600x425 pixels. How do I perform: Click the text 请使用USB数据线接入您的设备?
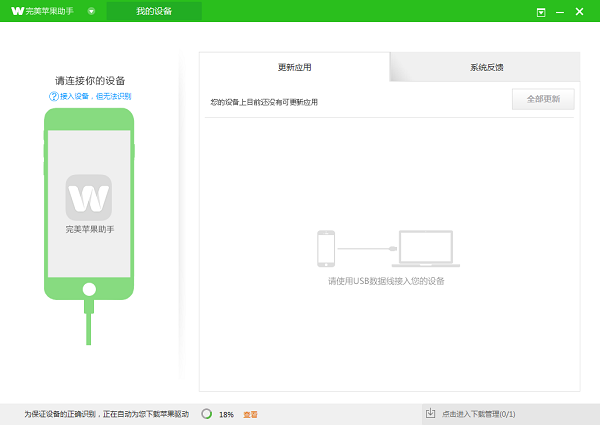[386, 281]
